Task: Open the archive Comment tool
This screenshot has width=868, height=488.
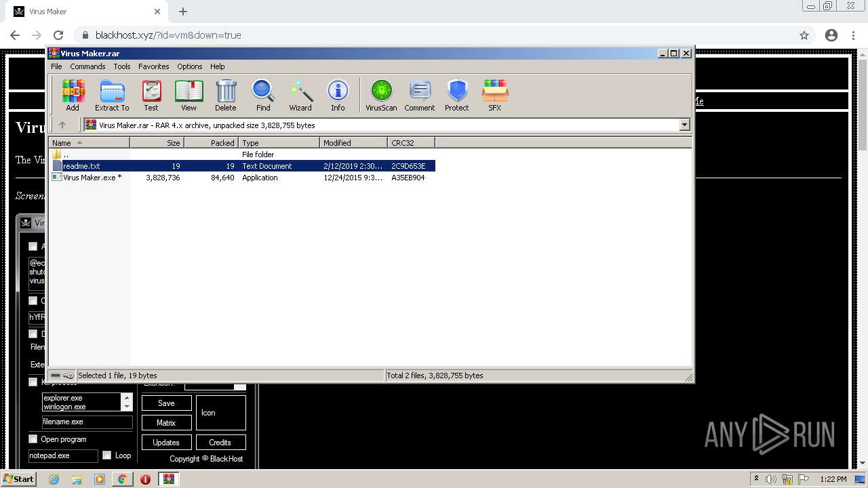Action: click(420, 95)
